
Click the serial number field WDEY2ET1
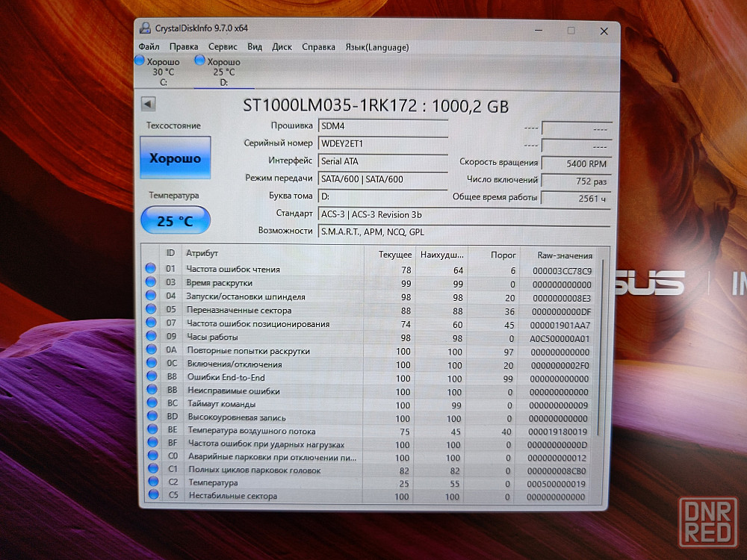click(382, 143)
